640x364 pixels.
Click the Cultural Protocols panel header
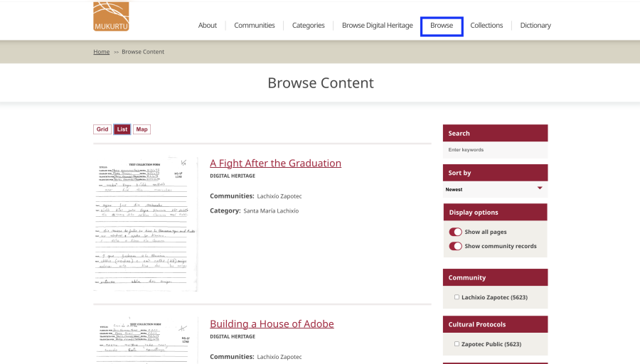495,324
